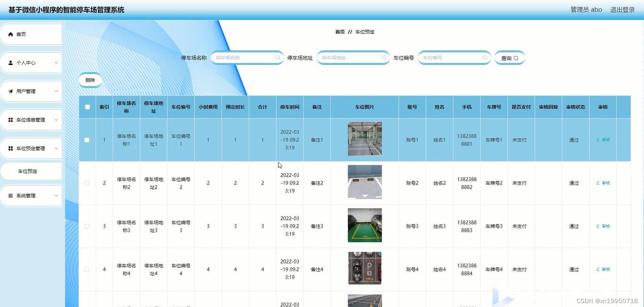This screenshot has height=307, width=644.
Task: Click the 姓名4 cell
Action: (439, 270)
